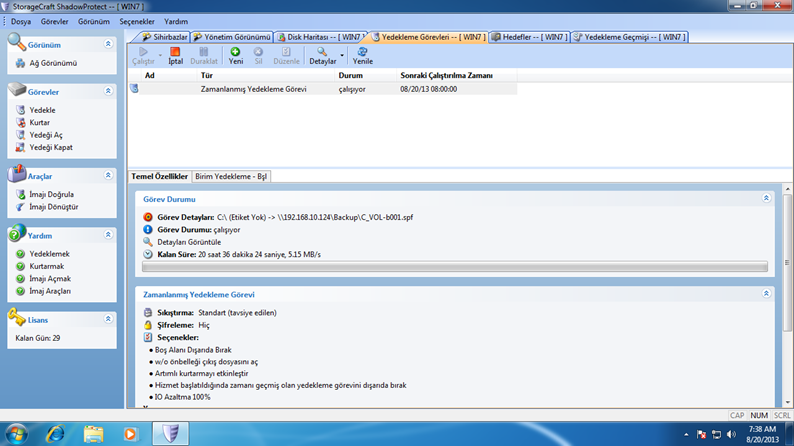This screenshot has height=446, width=794.
Task: Open İmajı Açmak help topic
Action: tap(43, 278)
